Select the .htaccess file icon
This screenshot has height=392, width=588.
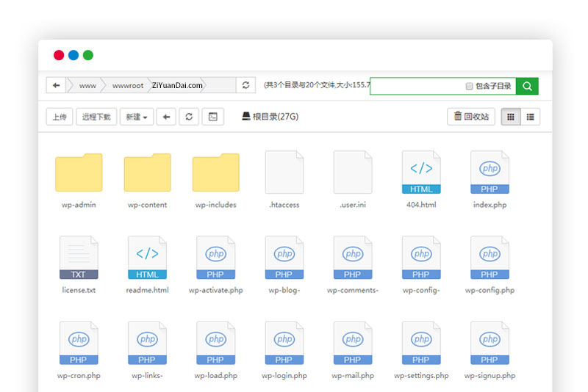[284, 173]
